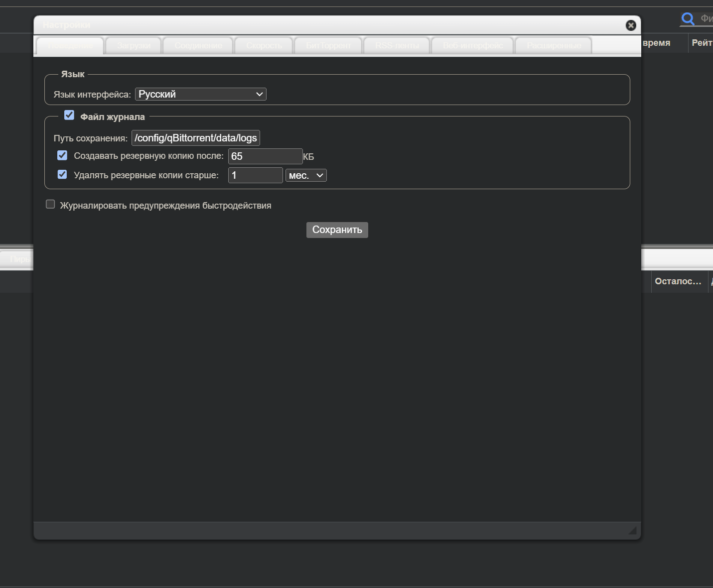Screen dimensions: 713x588
Task: Select the БитТоррент tab
Action: 328,45
